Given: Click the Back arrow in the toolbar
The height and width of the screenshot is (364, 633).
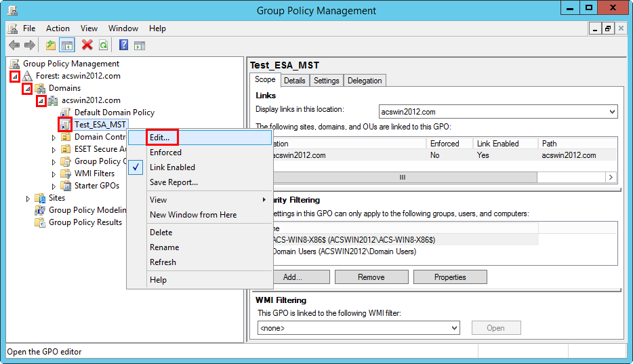Looking at the screenshot, I should pyautogui.click(x=14, y=45).
